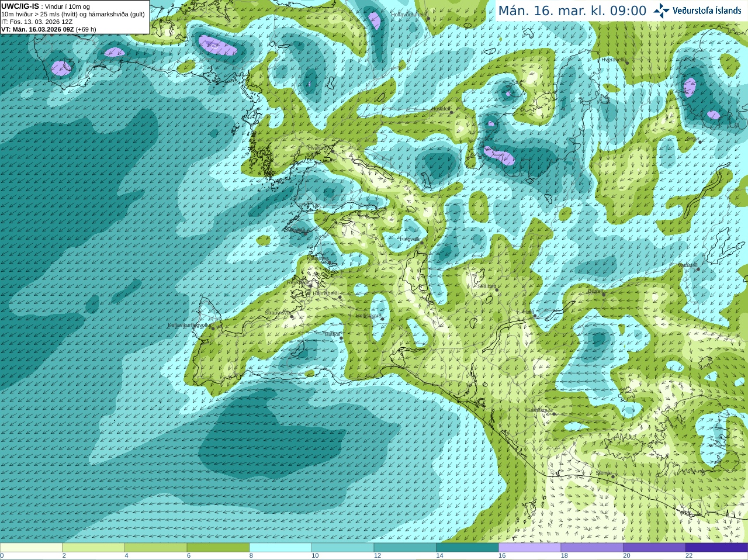Screen dimensions: 748x560
Task: Click the forecast time 'Mán. 16. mar. kl. 09:00'
Action: click(x=572, y=11)
